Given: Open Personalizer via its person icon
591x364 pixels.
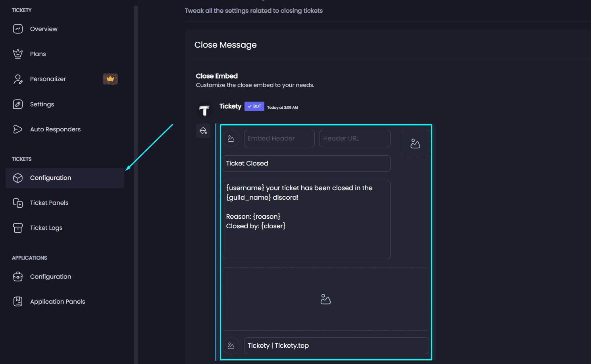Looking at the screenshot, I should tap(18, 79).
